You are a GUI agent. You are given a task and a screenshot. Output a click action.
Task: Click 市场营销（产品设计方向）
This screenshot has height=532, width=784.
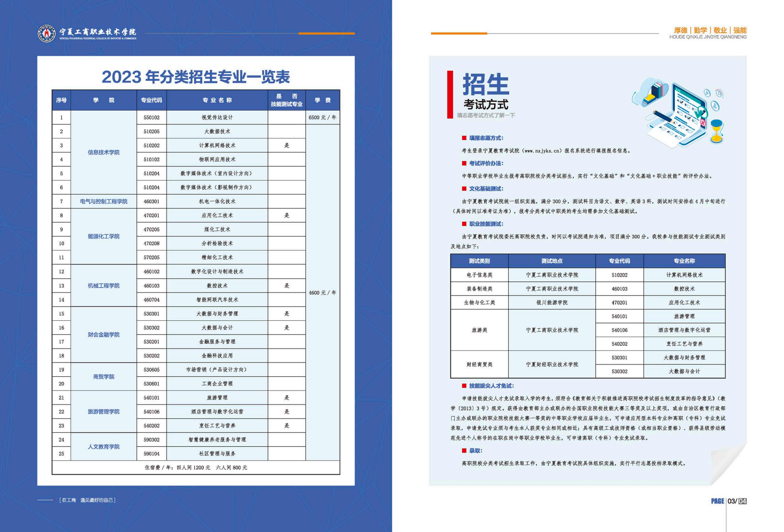pos(217,370)
